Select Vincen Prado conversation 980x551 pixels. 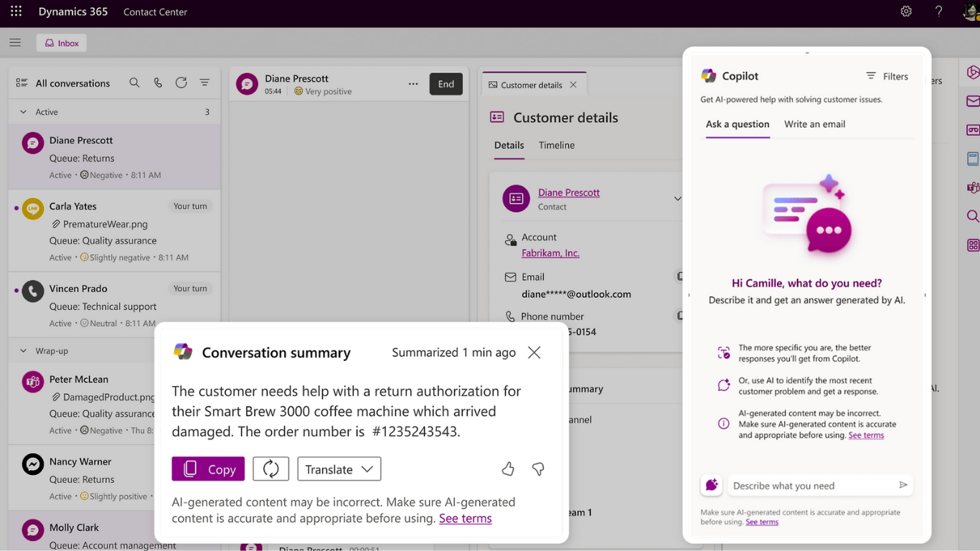pos(115,305)
